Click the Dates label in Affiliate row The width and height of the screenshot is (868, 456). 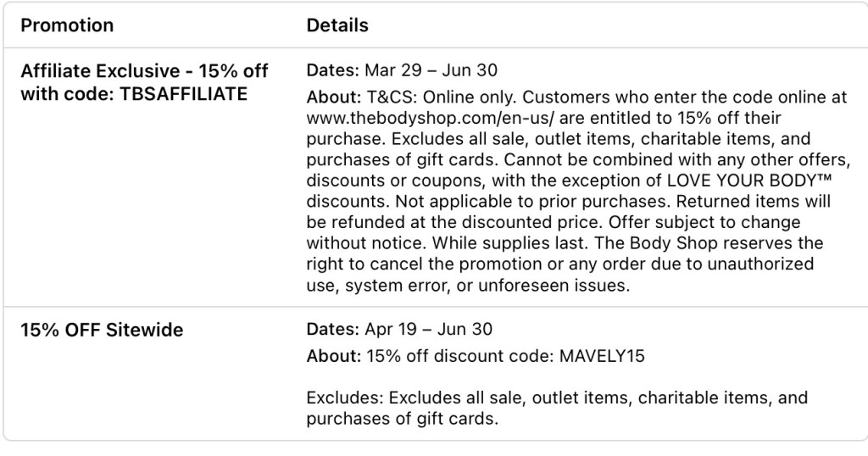point(328,70)
